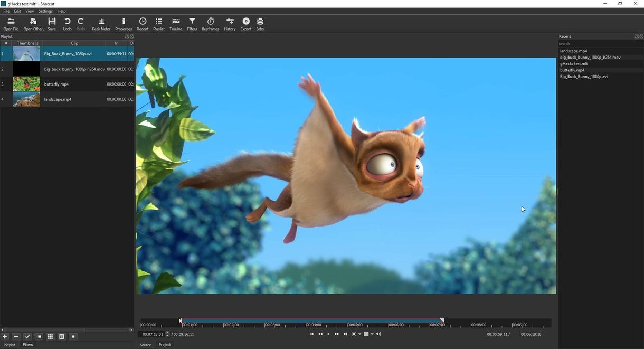The image size is (644, 349).
Task: Click the timecode stepper arrows
Action: coord(168,334)
